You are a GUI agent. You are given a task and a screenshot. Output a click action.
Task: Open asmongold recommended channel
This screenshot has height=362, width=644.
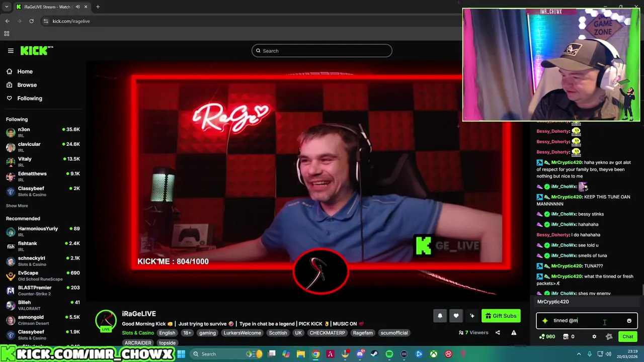43,320
